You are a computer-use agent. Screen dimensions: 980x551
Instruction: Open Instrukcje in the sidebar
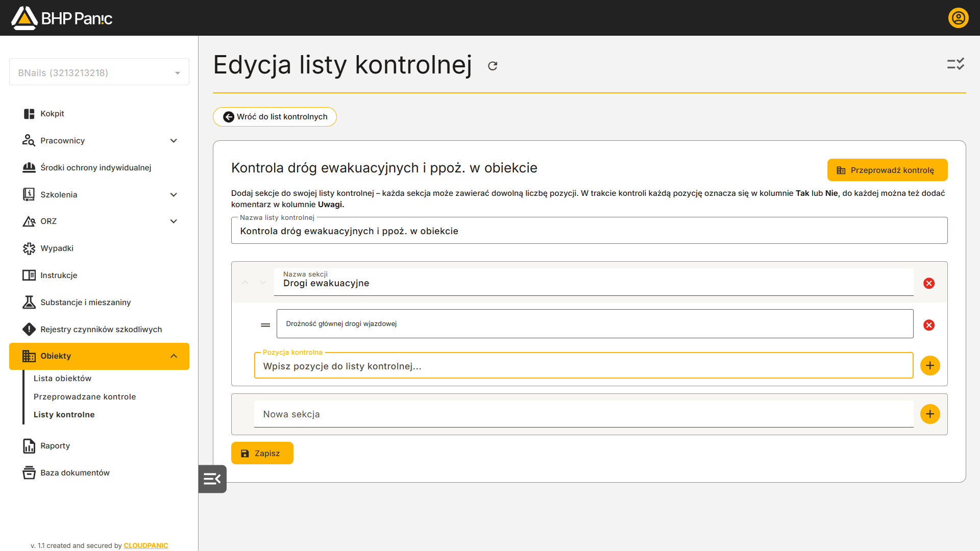pos(99,275)
